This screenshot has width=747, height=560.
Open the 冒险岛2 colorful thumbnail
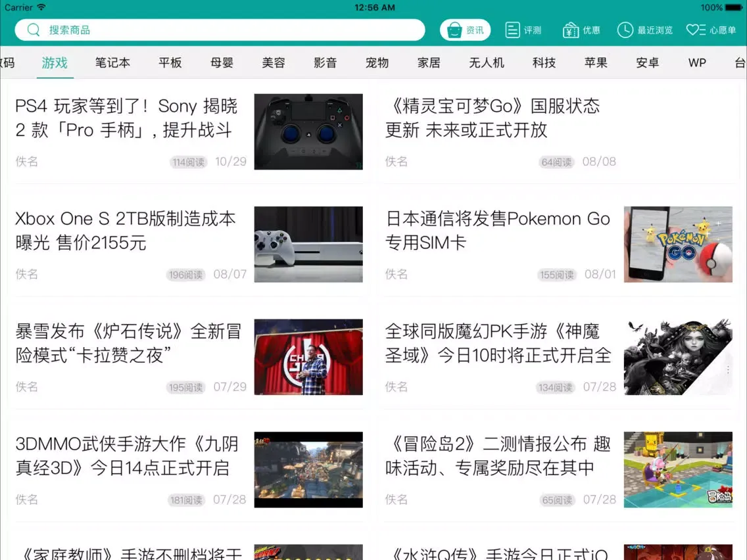(678, 469)
